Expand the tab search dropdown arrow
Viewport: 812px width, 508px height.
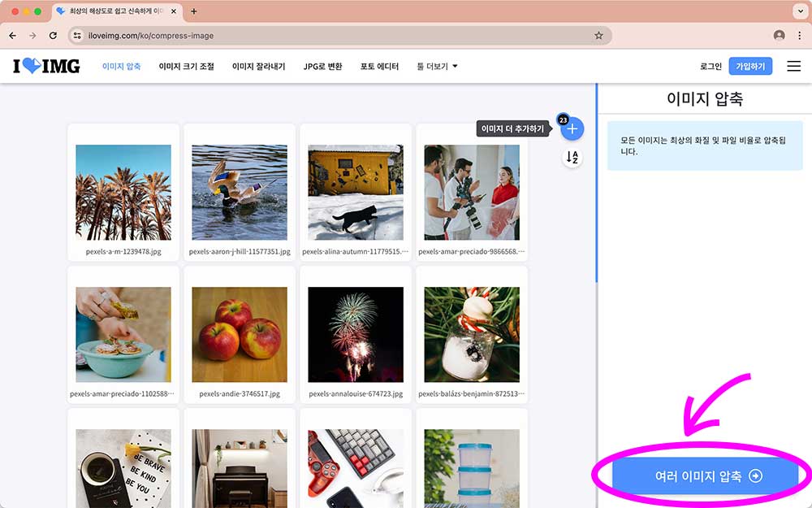pos(800,11)
